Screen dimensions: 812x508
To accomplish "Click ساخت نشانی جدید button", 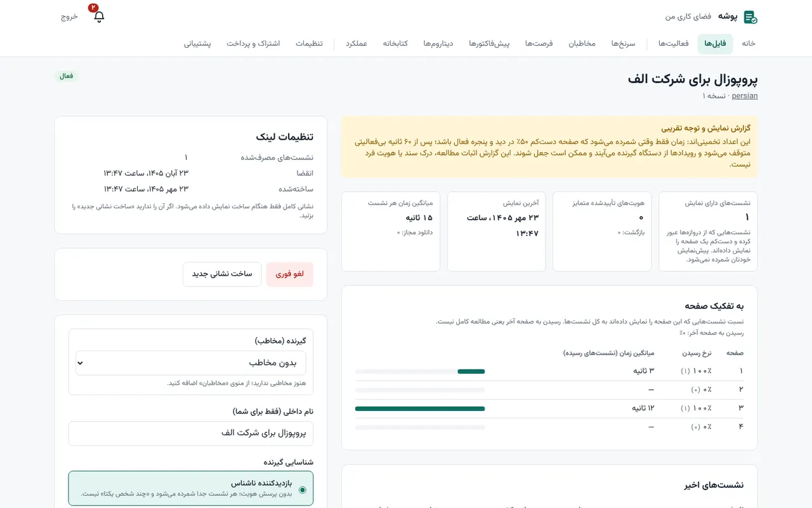I will pyautogui.click(x=222, y=274).
